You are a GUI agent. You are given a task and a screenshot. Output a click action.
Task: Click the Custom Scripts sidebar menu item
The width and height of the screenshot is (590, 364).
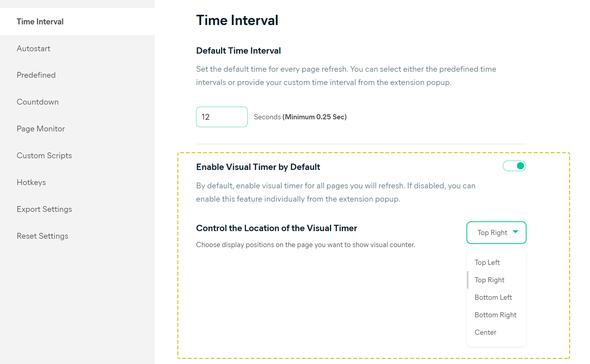(44, 155)
